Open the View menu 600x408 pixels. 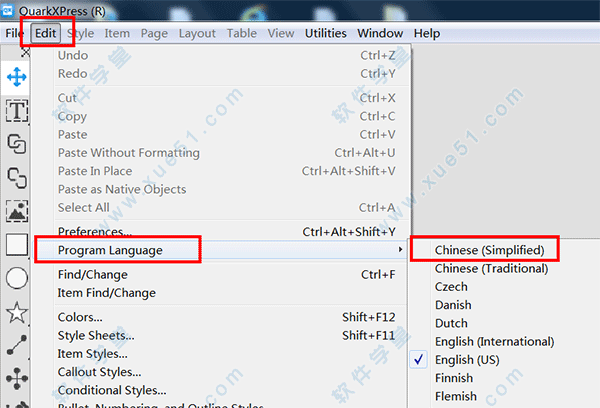[x=281, y=34]
